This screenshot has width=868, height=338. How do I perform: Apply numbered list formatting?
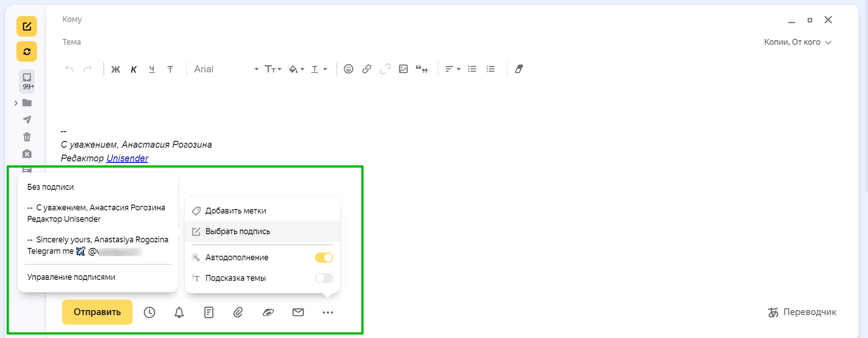click(x=490, y=69)
